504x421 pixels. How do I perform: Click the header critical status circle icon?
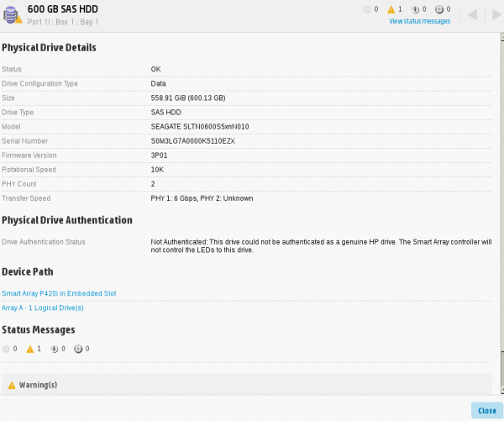(366, 9)
